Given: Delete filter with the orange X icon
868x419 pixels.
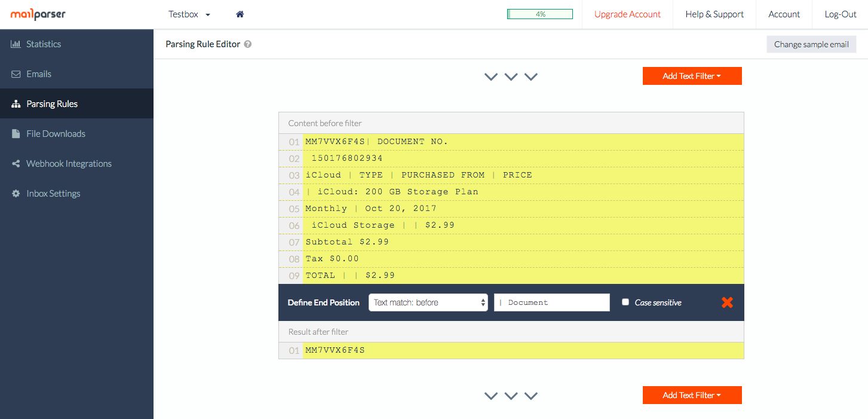Looking at the screenshot, I should (727, 302).
